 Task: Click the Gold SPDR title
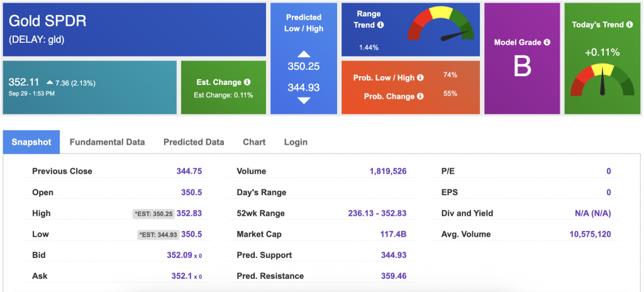coord(48,21)
